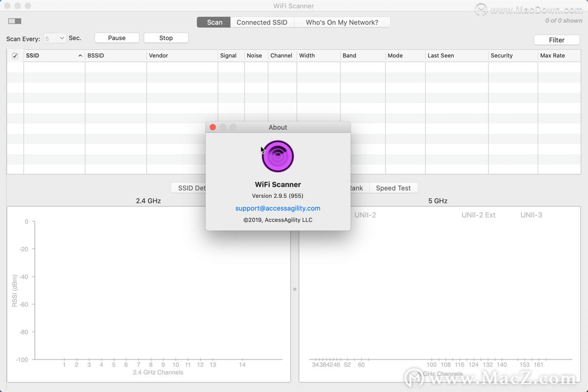Click the splitter handle between charts

click(295, 290)
